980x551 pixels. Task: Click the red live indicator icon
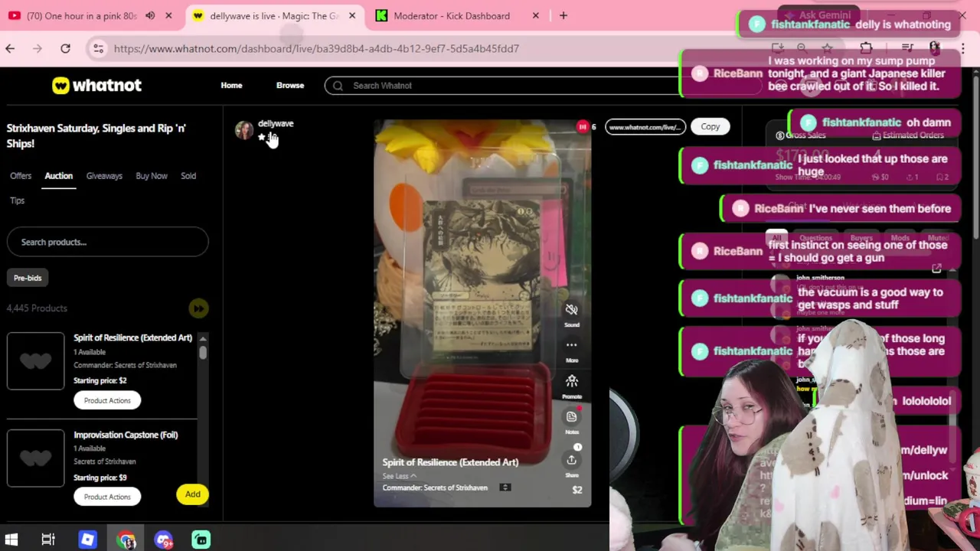point(583,127)
